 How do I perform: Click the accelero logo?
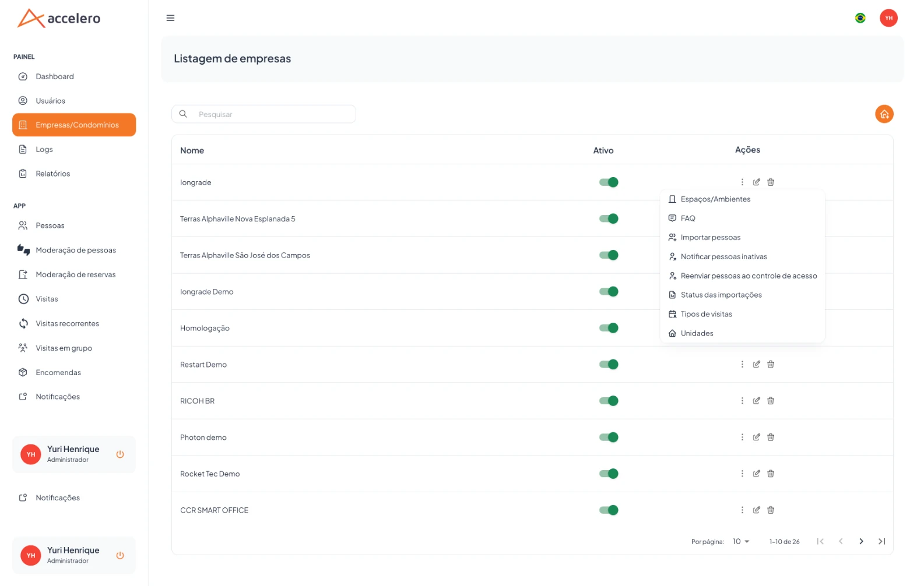(59, 18)
